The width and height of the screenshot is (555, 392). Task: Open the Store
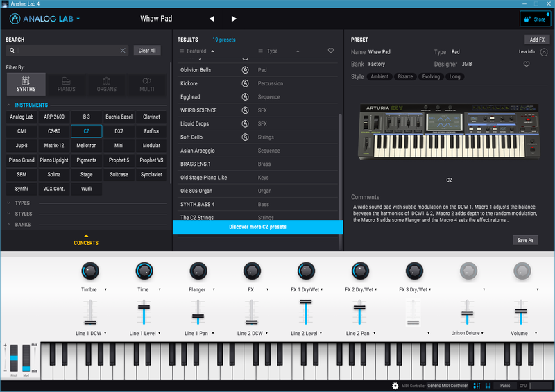tap(535, 19)
